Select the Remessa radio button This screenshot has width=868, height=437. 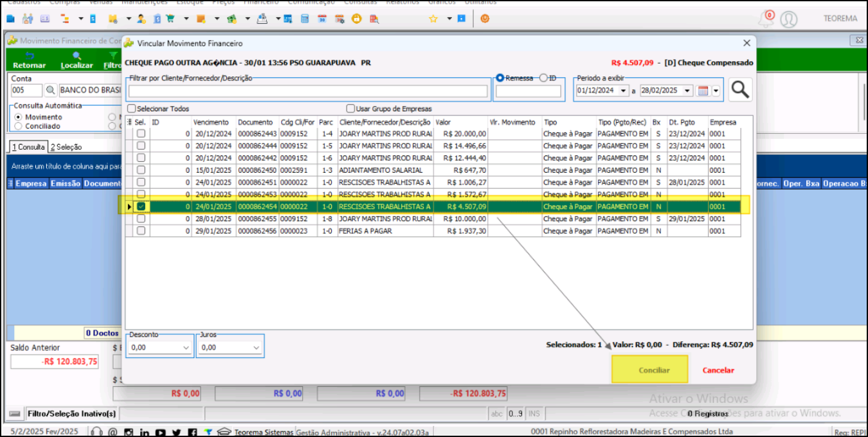click(500, 78)
